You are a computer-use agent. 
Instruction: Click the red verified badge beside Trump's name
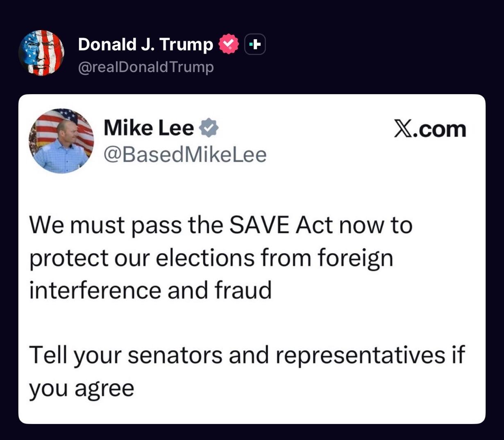229,43
